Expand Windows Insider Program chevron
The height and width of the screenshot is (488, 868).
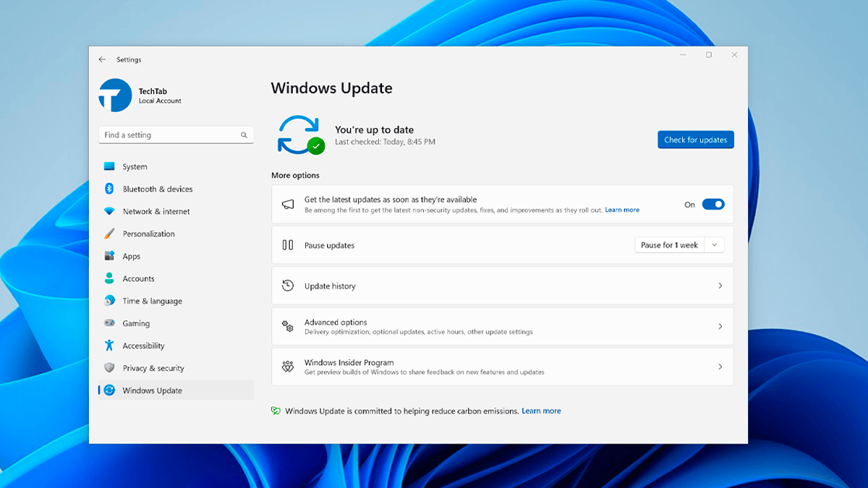(720, 367)
